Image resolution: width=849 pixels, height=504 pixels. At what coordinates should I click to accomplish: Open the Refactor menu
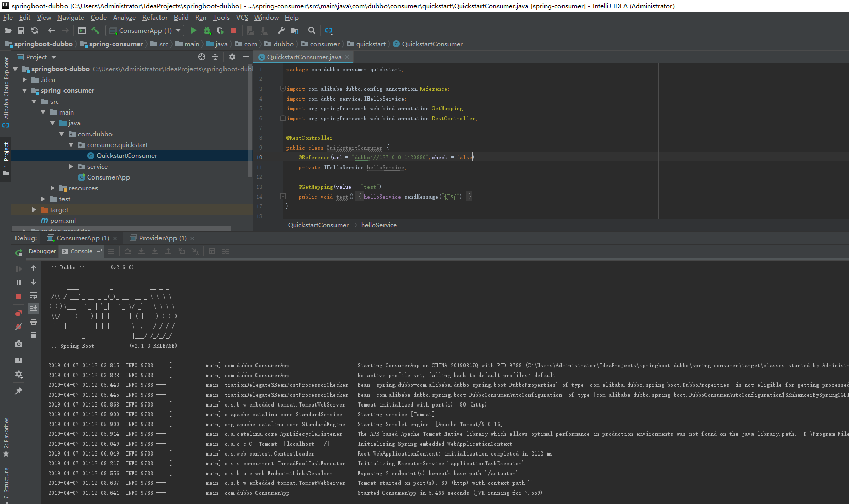(155, 18)
